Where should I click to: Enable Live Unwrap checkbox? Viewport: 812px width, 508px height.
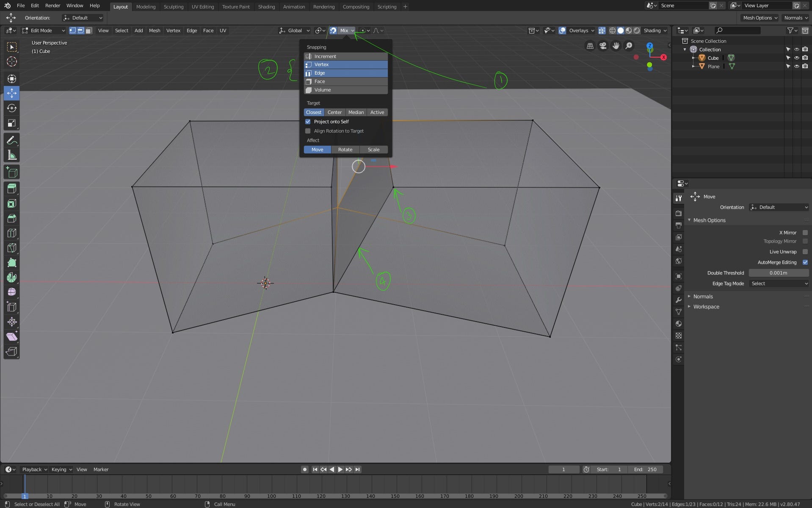point(805,252)
